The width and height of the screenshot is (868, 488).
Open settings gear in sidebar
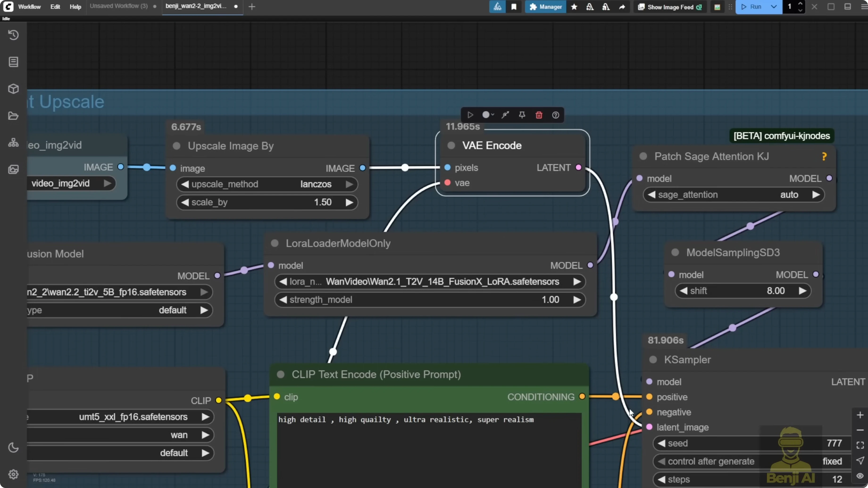tap(13, 474)
